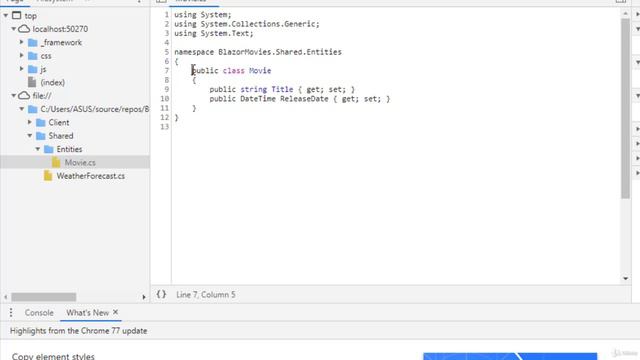Image resolution: width=640 pixels, height=360 pixels.
Task: Collapse the Entities folder arrow
Action: click(38, 149)
